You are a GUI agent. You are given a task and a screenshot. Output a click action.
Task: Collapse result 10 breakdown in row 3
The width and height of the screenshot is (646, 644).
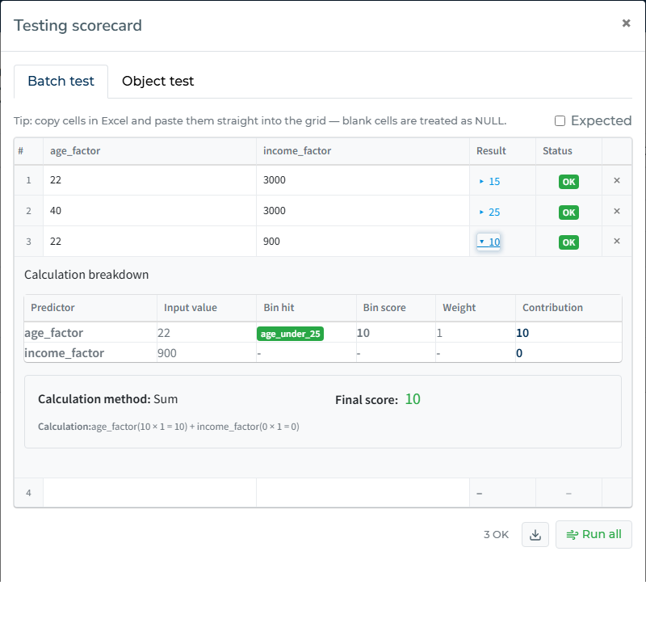coord(489,242)
